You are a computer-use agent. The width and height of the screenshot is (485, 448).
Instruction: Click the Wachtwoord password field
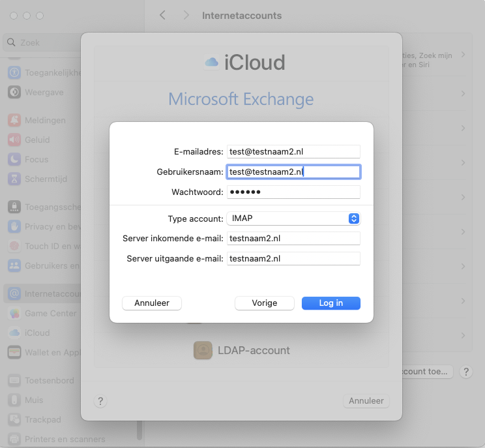coord(293,192)
